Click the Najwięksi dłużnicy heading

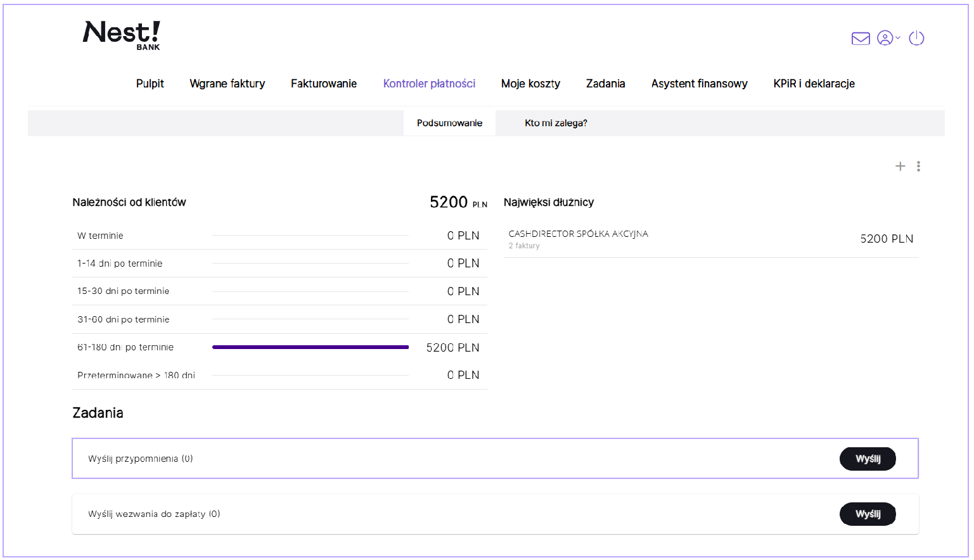549,202
